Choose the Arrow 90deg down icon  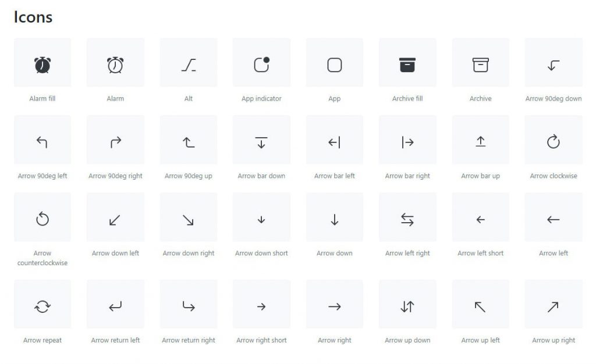tap(554, 65)
